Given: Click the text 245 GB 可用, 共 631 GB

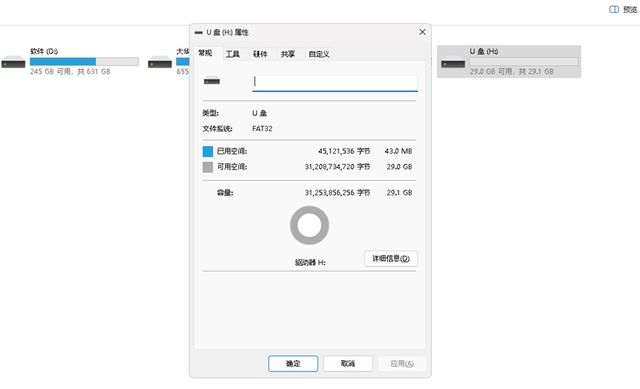Looking at the screenshot, I should tap(70, 71).
